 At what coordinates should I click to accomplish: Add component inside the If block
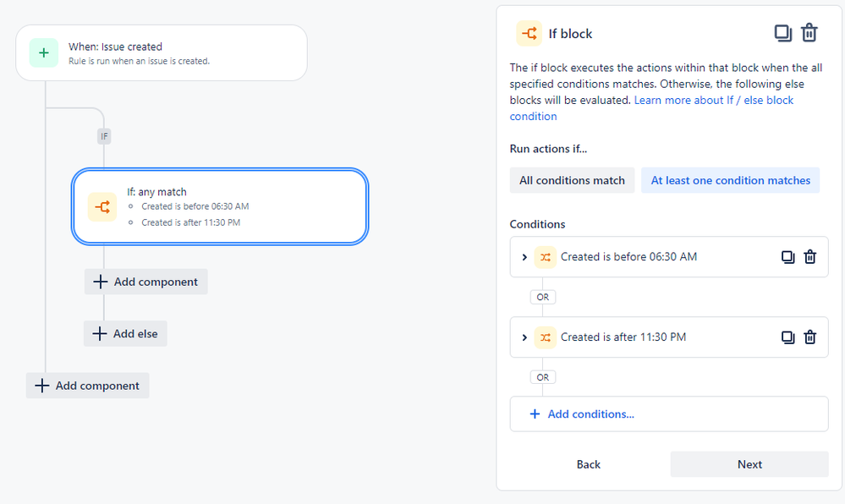[x=145, y=282]
